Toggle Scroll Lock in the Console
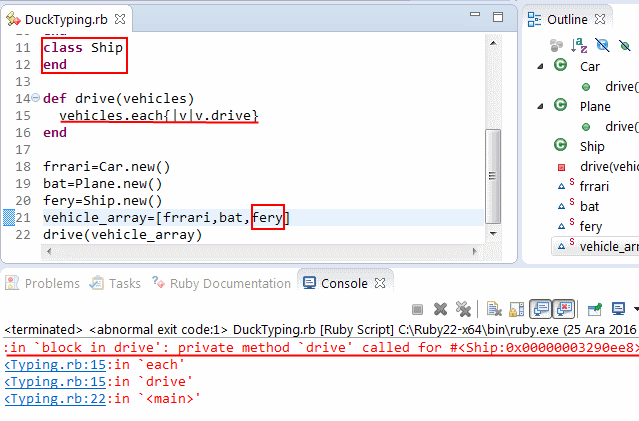This screenshot has width=639, height=421. (x=516, y=309)
